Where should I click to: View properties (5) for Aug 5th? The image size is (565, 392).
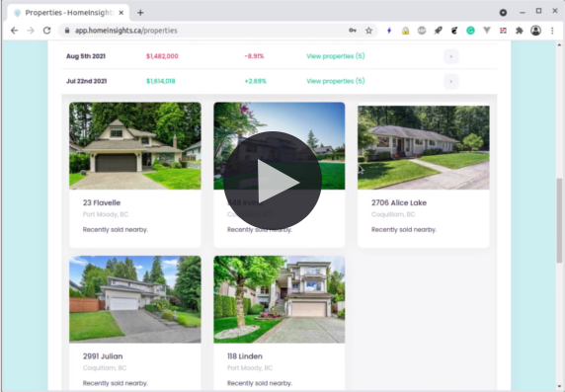336,56
